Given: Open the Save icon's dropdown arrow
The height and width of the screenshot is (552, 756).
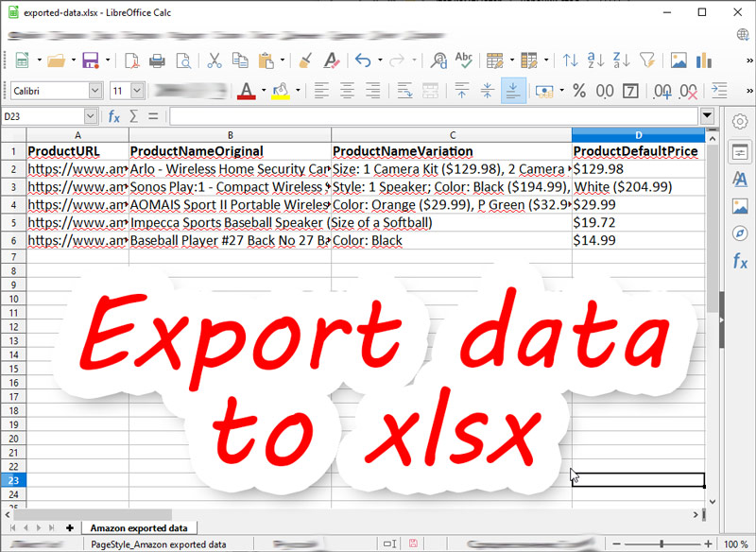Looking at the screenshot, I should tap(108, 60).
